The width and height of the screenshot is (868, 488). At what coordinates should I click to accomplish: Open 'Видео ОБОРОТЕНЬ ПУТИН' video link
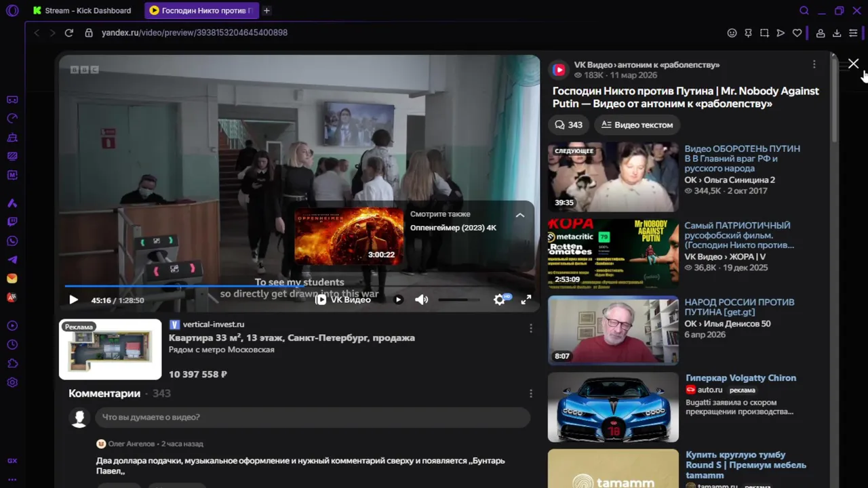742,159
